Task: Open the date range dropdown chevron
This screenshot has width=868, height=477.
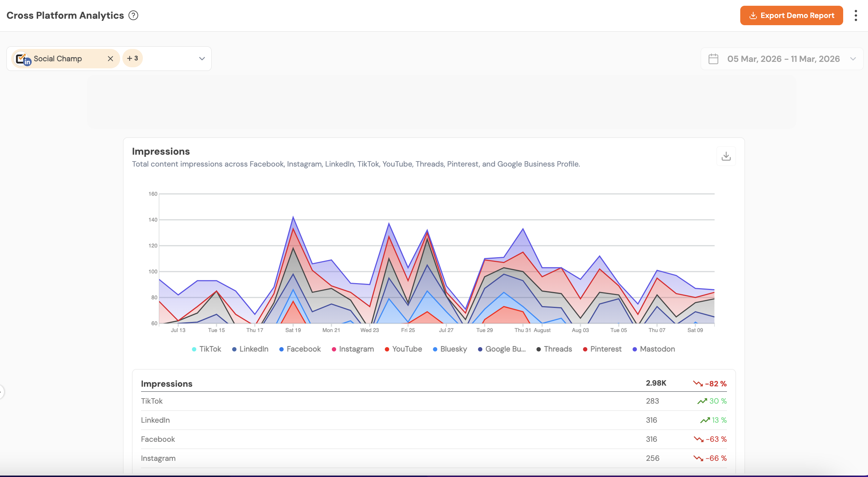Action: (x=853, y=59)
